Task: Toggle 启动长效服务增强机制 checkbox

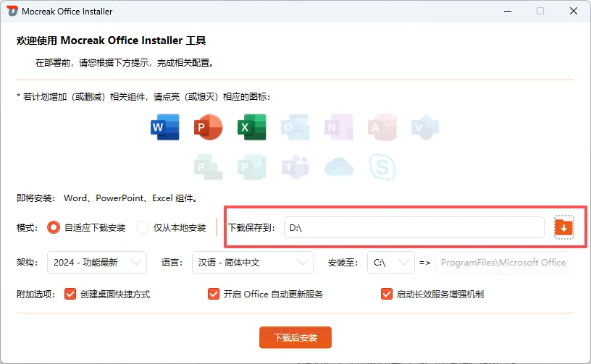Action: tap(386, 294)
